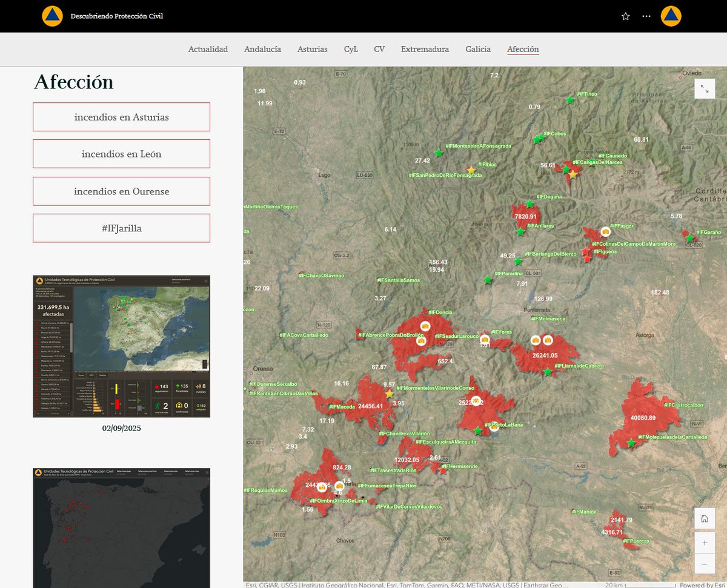727x588 pixels.
Task: Open the Extremadura navigation item
Action: click(x=425, y=49)
